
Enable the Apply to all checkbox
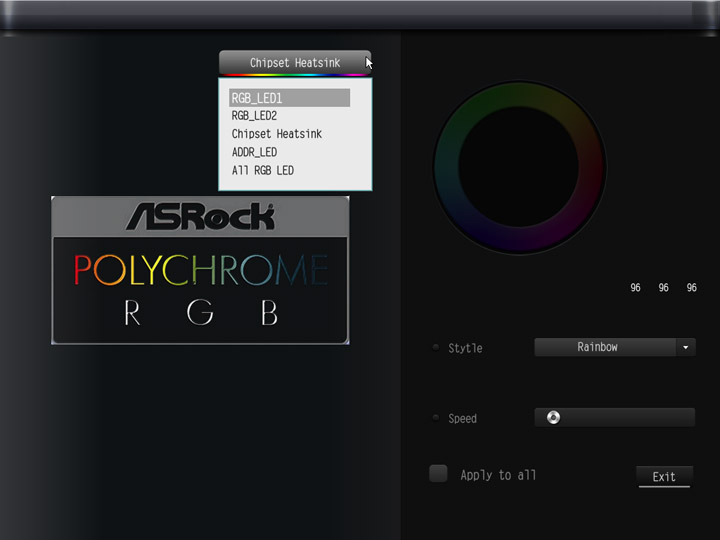(438, 474)
